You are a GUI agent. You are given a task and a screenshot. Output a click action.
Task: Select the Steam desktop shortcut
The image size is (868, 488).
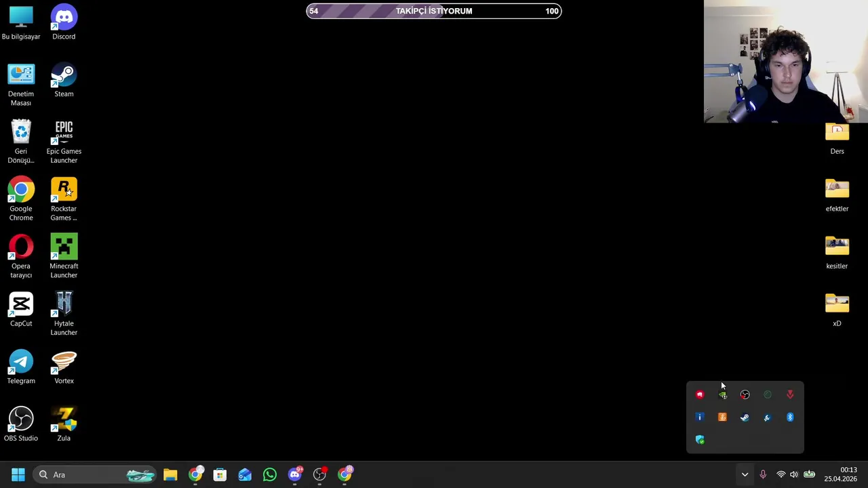pyautogui.click(x=64, y=81)
